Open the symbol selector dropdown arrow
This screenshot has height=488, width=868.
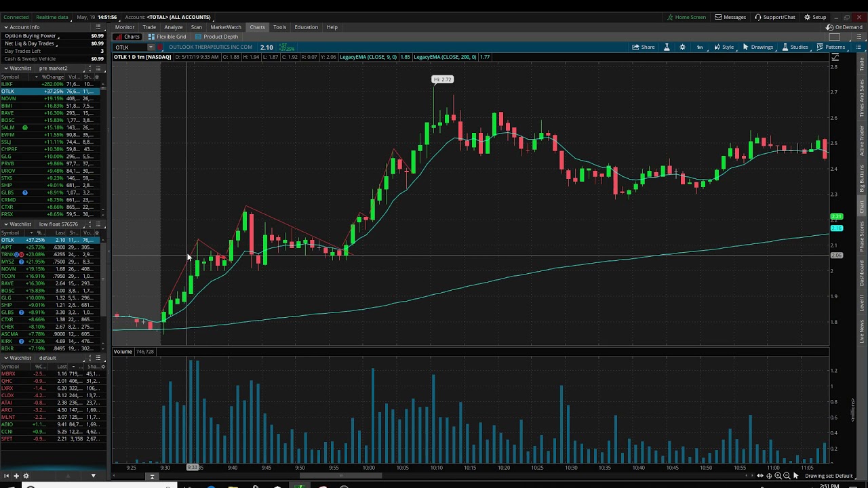151,47
